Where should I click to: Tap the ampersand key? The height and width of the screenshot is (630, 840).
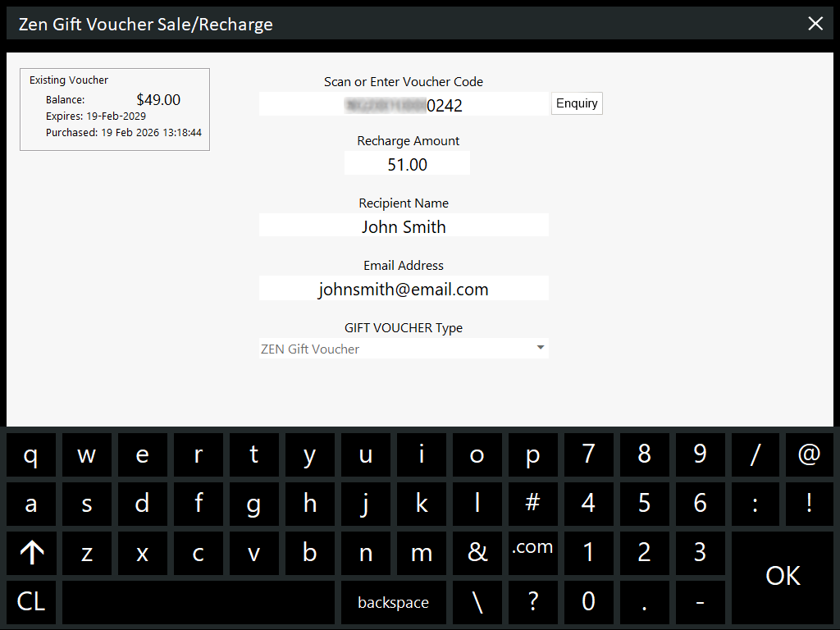(x=477, y=553)
